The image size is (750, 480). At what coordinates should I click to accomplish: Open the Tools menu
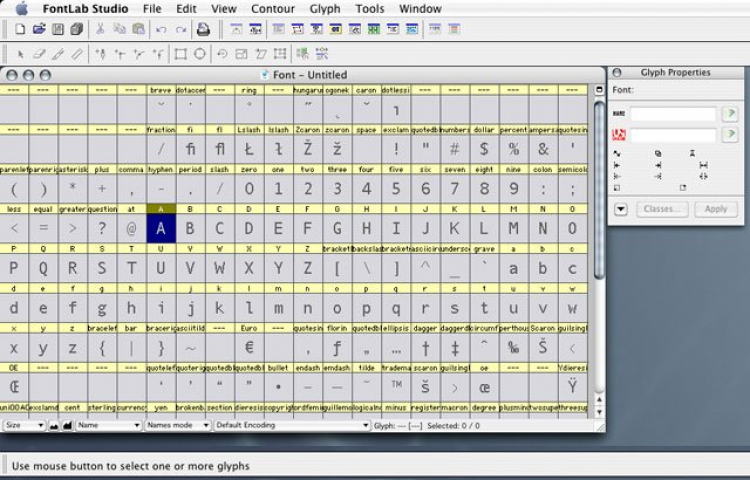pos(370,9)
